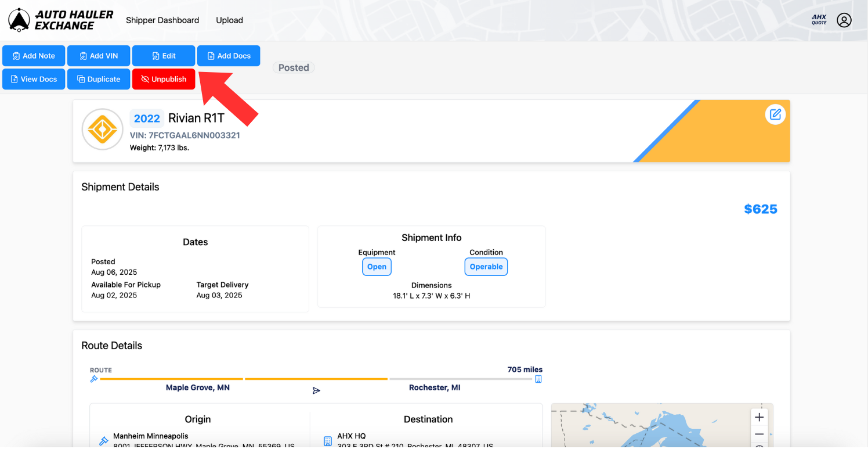Click the target delivery date Aug 03, 2025
Image resolution: width=868 pixels, height=449 pixels.
pyautogui.click(x=219, y=295)
